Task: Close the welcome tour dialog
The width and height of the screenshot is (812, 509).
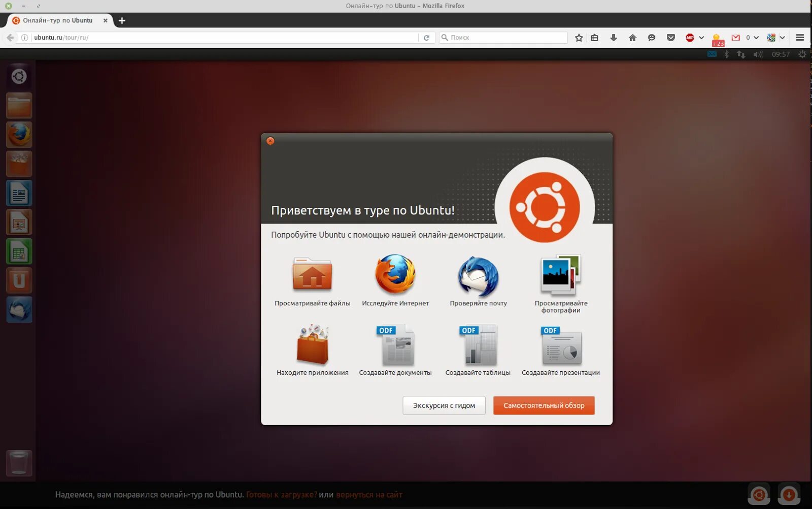Action: pos(270,141)
